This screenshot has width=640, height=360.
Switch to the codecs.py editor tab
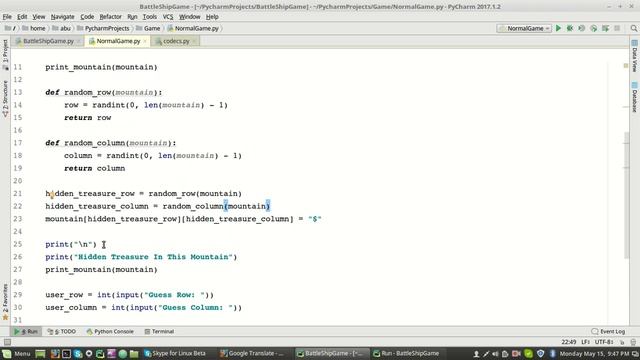(x=176, y=41)
